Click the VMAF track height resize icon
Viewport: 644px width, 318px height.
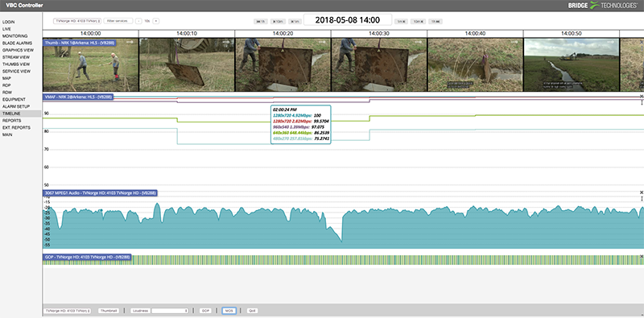[x=642, y=102]
